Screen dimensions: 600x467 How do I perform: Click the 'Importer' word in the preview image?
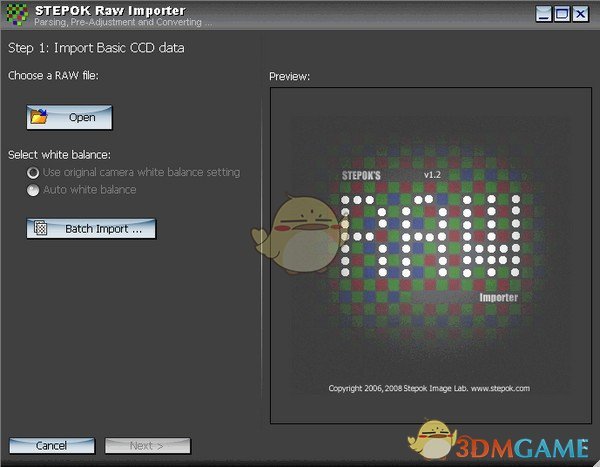point(499,297)
